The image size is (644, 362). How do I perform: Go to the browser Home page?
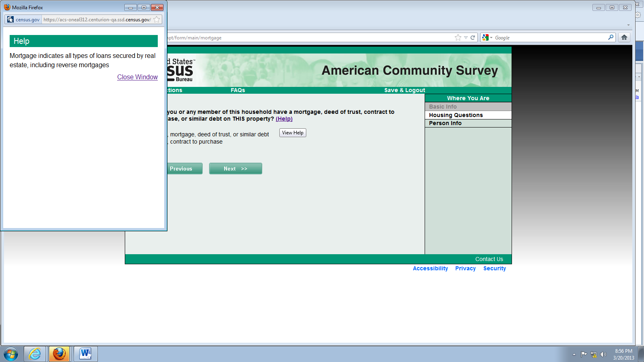(x=624, y=37)
